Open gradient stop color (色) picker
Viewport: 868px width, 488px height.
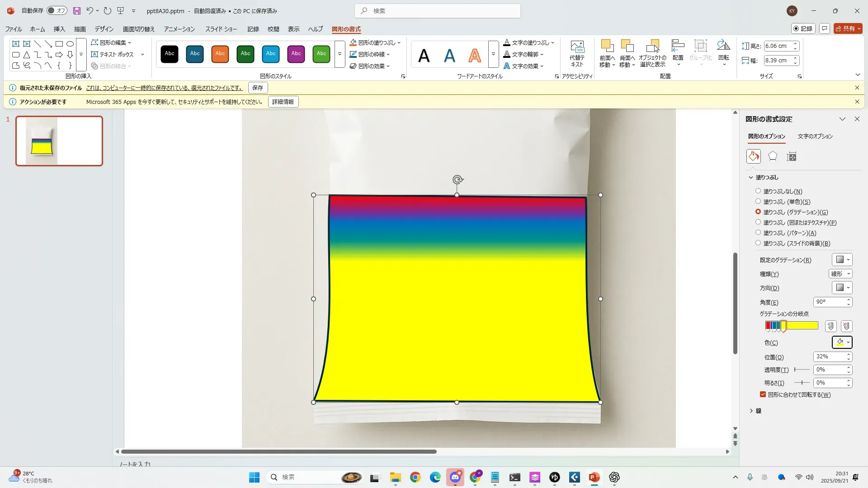click(x=842, y=343)
